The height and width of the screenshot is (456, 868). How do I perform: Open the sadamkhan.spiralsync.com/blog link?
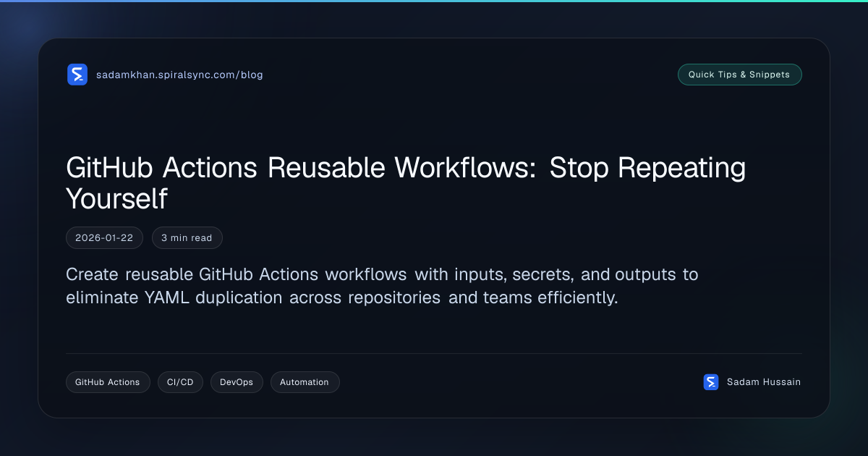coord(179,75)
